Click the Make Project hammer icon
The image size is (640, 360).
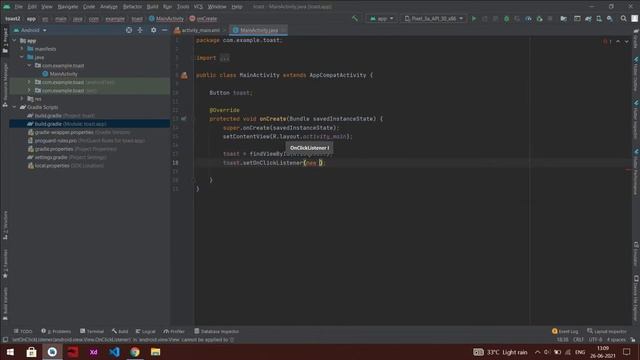(355, 18)
